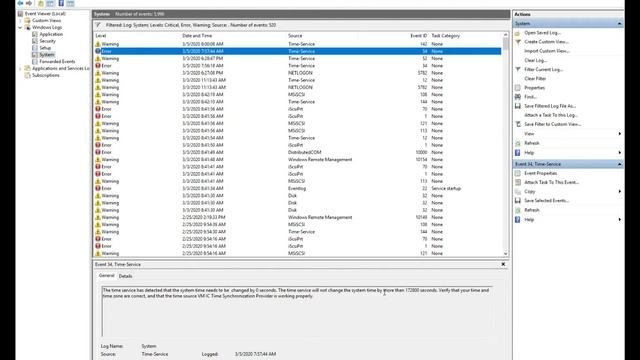Image resolution: width=640 pixels, height=360 pixels.
Task: Select the MSiSCSI event 108 row dated 3/3/2020
Action: point(298,95)
